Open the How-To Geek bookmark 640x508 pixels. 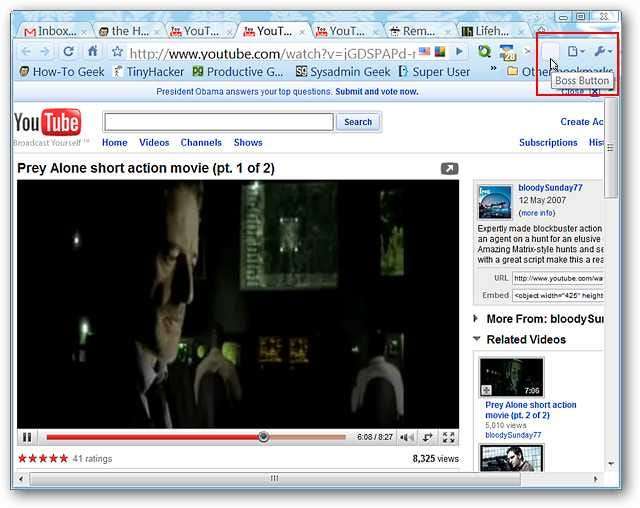point(62,72)
